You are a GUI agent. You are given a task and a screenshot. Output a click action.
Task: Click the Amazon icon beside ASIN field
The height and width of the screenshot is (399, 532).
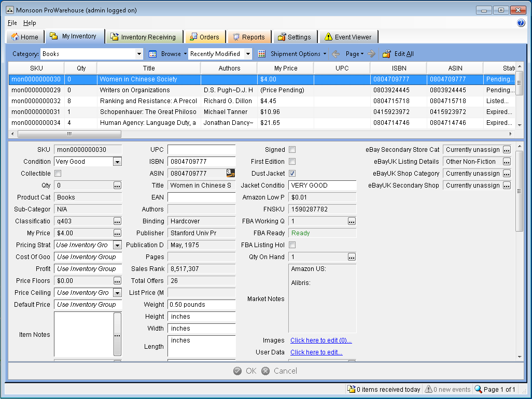tap(230, 174)
